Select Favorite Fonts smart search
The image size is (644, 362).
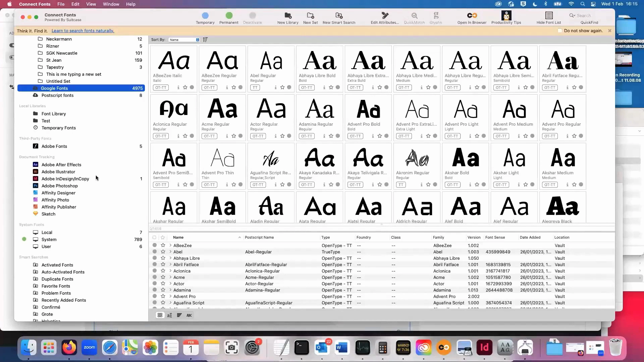[56, 286]
